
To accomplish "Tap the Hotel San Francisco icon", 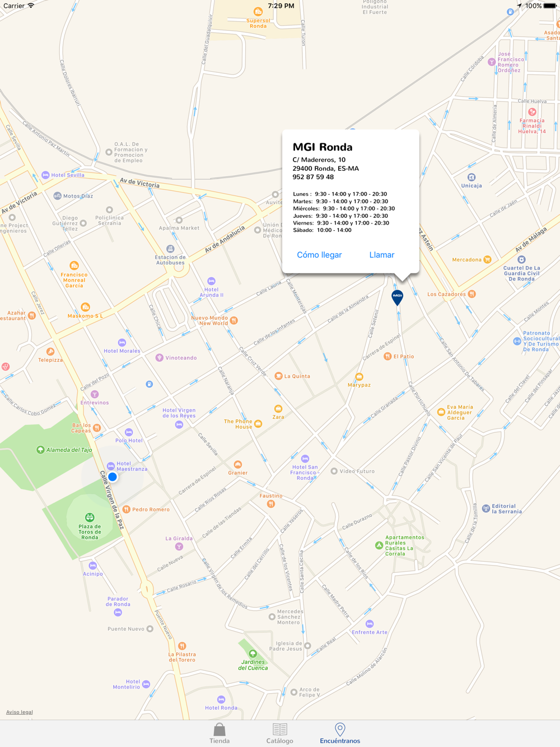I will (305, 459).
